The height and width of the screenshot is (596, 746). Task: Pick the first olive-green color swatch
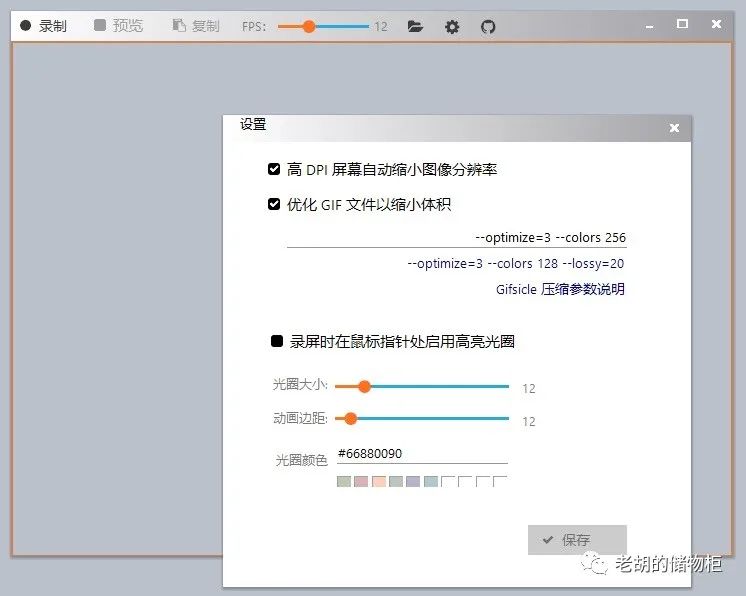(x=344, y=481)
